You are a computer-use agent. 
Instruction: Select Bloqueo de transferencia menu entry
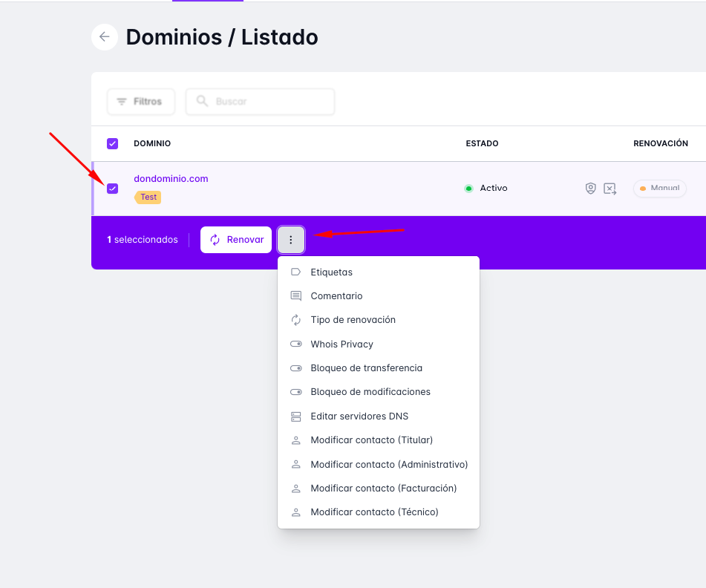pyautogui.click(x=366, y=368)
